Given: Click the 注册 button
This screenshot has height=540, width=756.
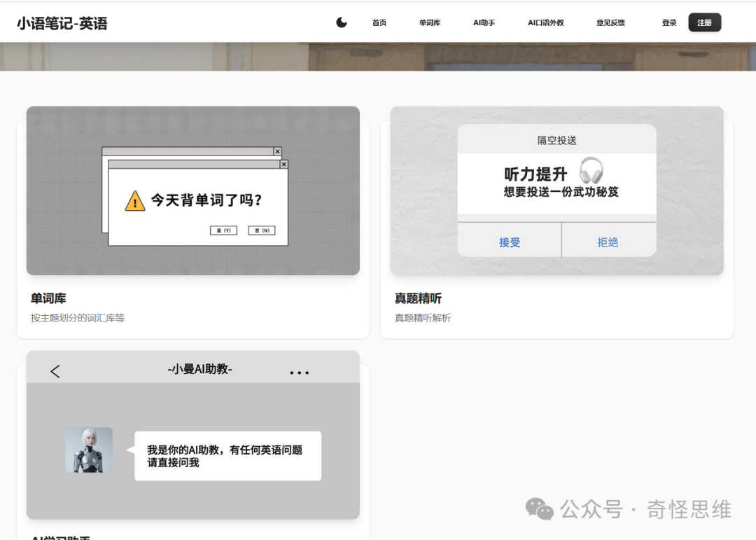Looking at the screenshot, I should click(704, 22).
